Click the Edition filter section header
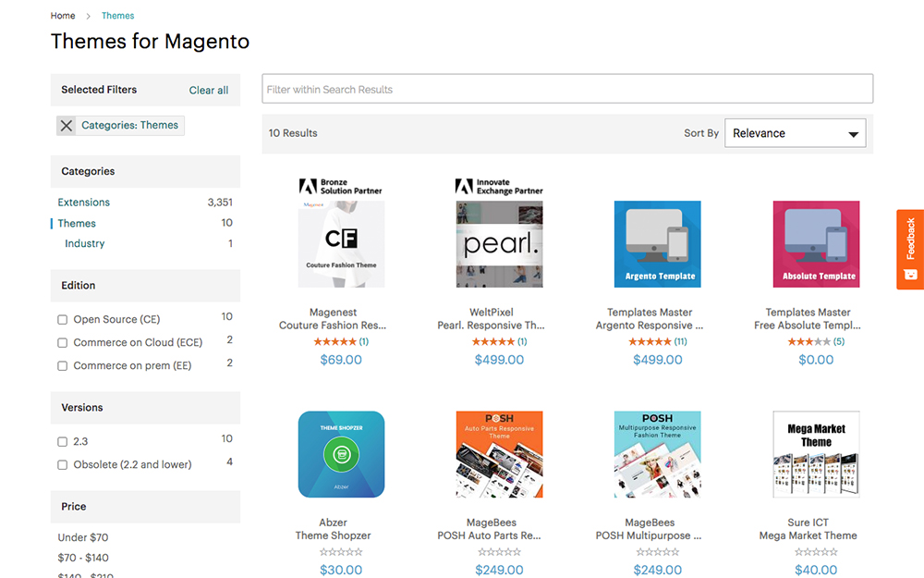 click(146, 286)
